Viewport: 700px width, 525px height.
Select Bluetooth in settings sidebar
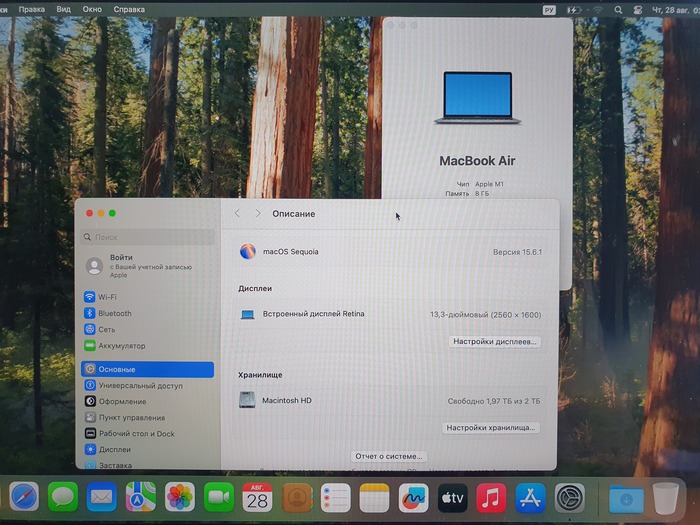(x=147, y=313)
